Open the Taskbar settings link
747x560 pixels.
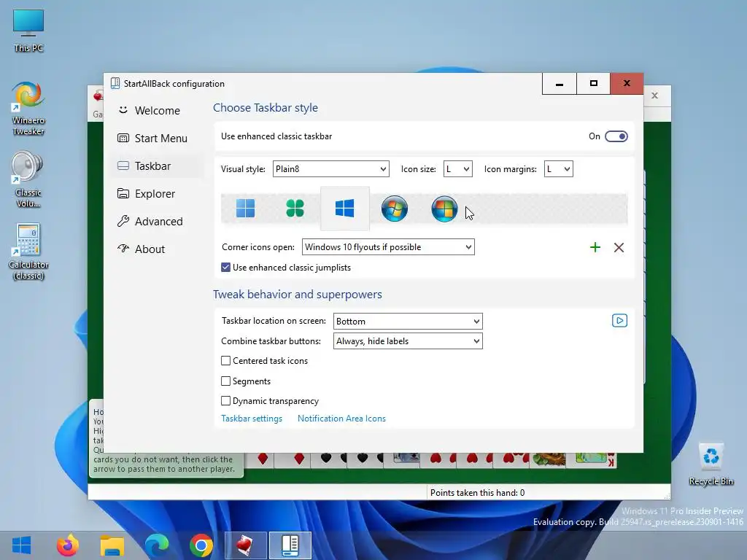(x=252, y=418)
